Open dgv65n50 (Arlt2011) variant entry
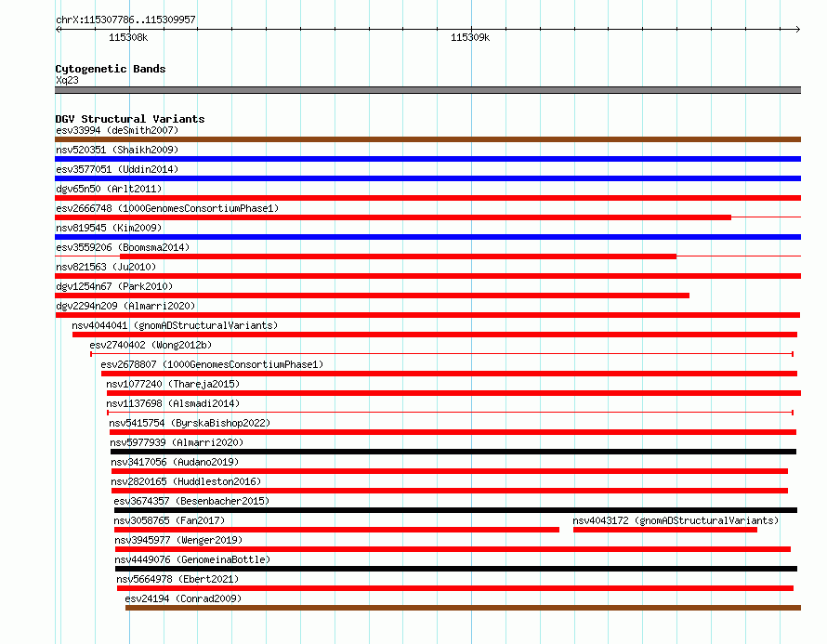 (109, 189)
